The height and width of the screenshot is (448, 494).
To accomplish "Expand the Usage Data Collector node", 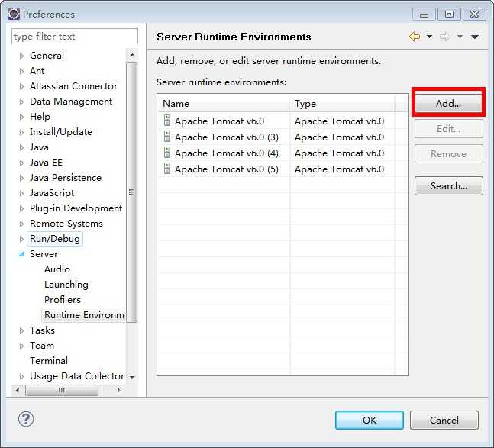I will [21, 376].
